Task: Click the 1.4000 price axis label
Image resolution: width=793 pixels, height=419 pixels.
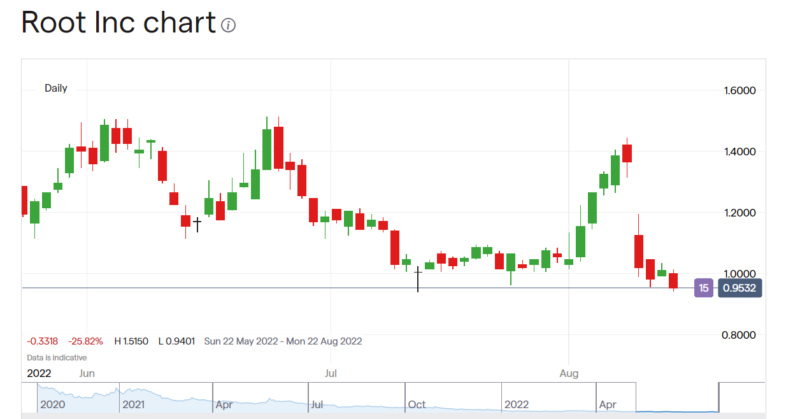Action: pyautogui.click(x=739, y=152)
